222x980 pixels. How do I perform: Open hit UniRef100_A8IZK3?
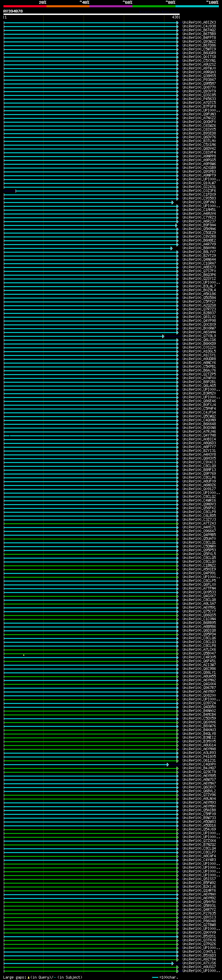199,23
